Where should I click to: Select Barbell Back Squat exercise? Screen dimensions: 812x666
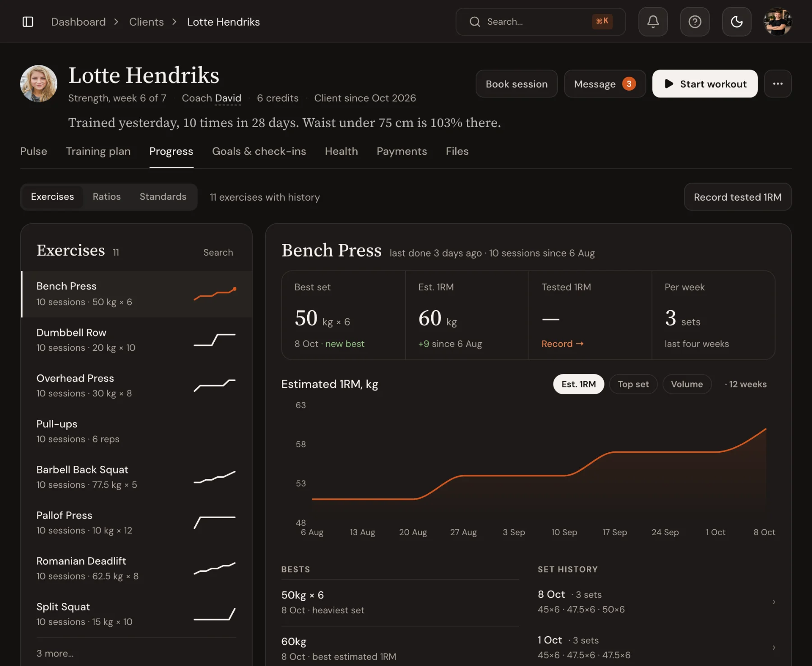(136, 477)
